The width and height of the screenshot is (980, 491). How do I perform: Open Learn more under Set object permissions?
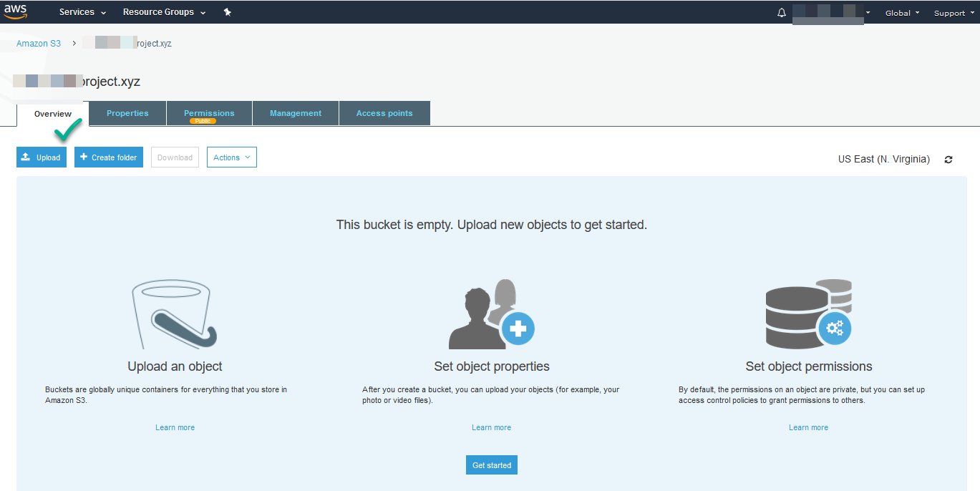[808, 427]
